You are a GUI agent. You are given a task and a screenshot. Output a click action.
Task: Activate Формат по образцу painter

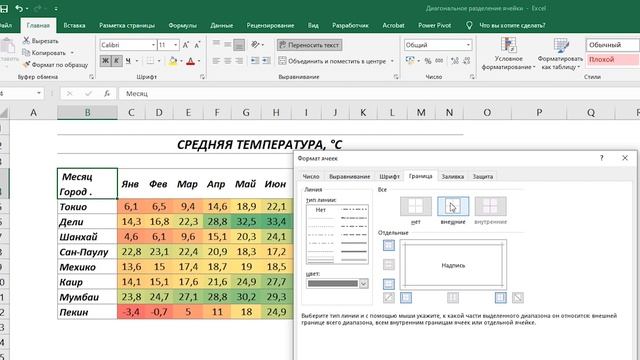coord(55,64)
